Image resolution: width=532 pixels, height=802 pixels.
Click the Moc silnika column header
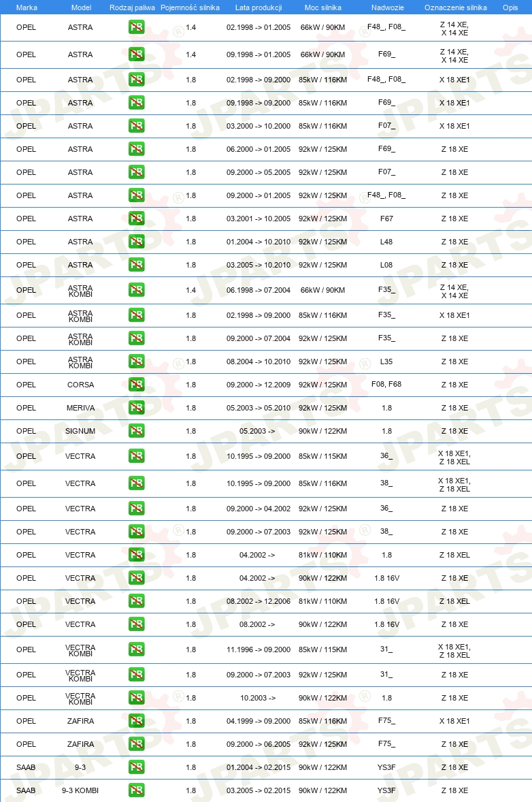tap(323, 7)
